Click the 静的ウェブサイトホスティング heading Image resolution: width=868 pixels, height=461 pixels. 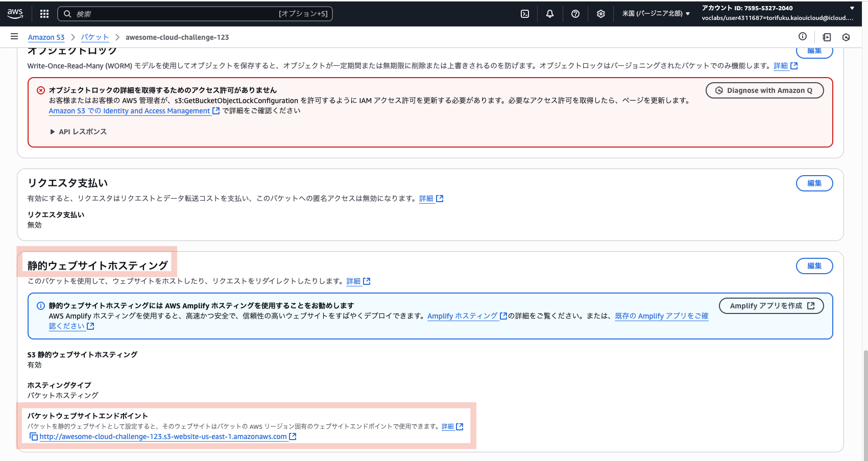(x=98, y=265)
